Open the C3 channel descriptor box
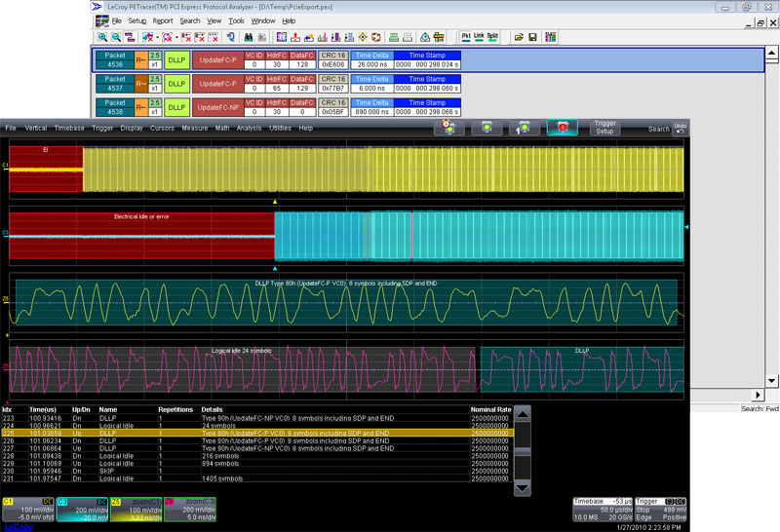The image size is (780, 532). pyautogui.click(x=82, y=510)
